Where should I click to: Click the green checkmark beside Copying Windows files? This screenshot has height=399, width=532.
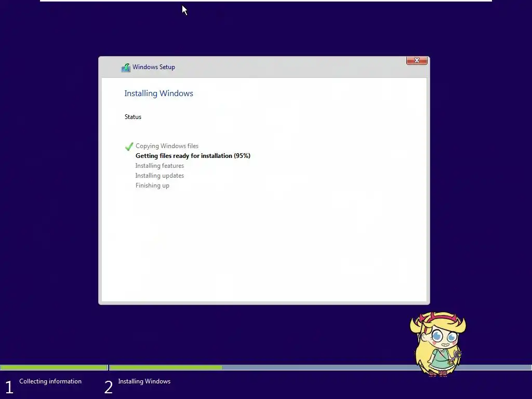click(x=129, y=146)
